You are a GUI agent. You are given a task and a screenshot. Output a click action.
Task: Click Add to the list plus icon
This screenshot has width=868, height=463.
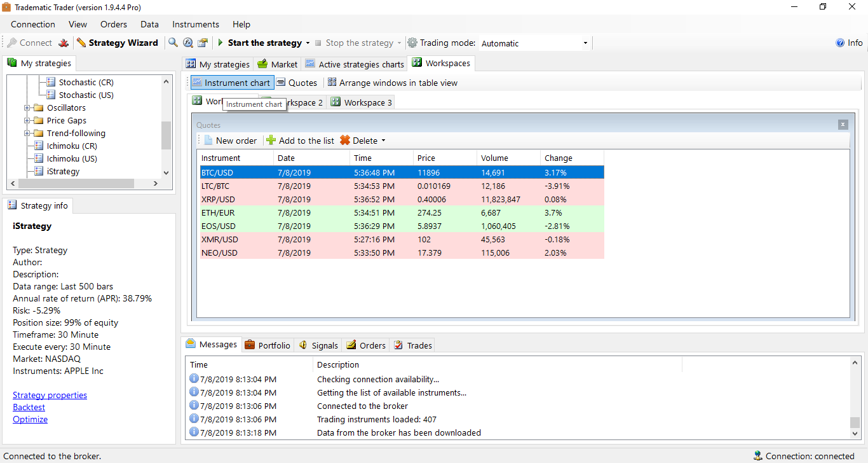pos(271,141)
